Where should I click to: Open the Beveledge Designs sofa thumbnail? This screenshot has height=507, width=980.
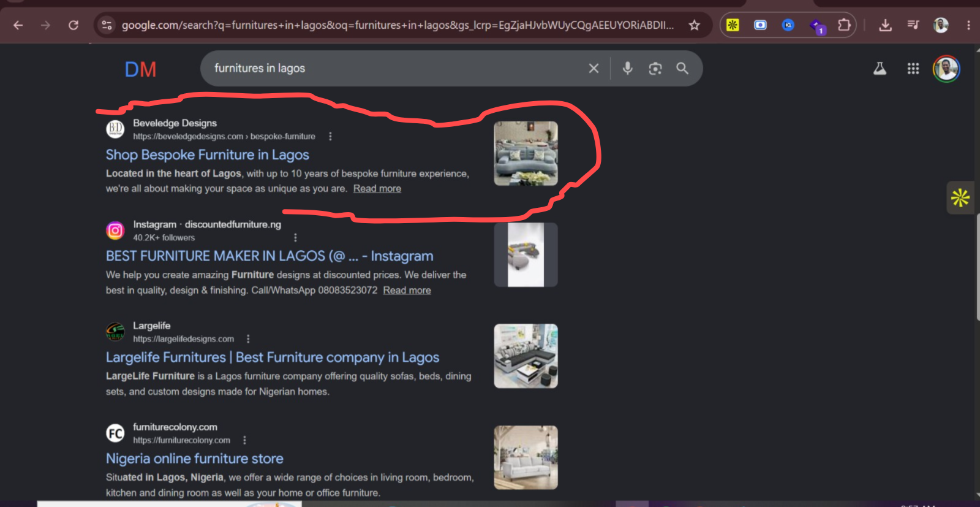pos(526,153)
